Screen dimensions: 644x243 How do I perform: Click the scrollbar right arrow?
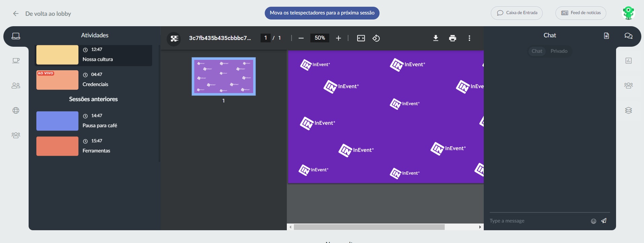click(480, 227)
